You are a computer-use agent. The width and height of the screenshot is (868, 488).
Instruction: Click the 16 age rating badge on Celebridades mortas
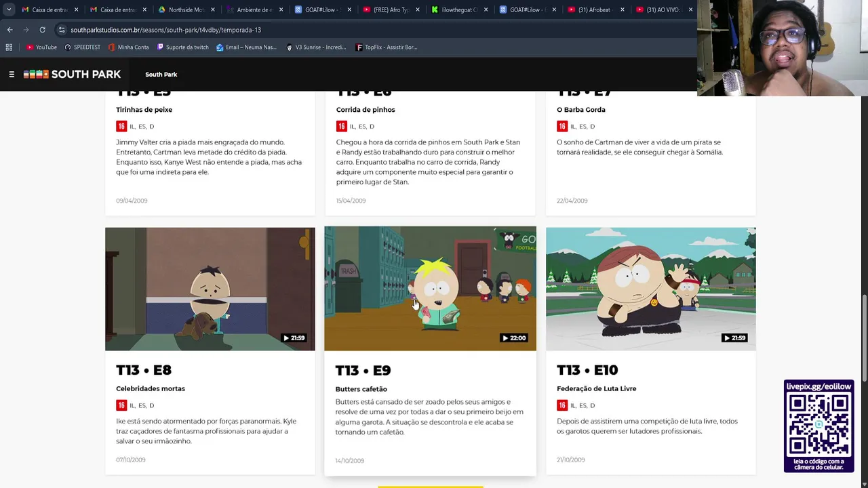pyautogui.click(x=121, y=405)
